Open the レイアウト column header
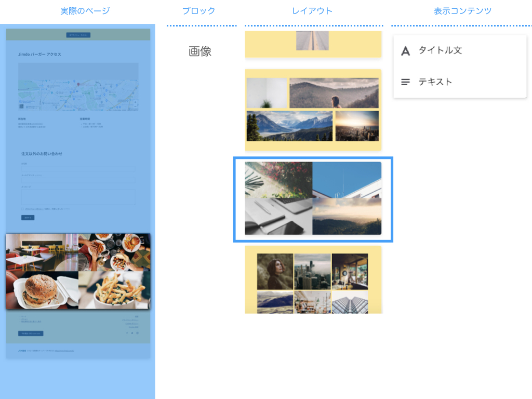The width and height of the screenshot is (532, 399). 312,11
